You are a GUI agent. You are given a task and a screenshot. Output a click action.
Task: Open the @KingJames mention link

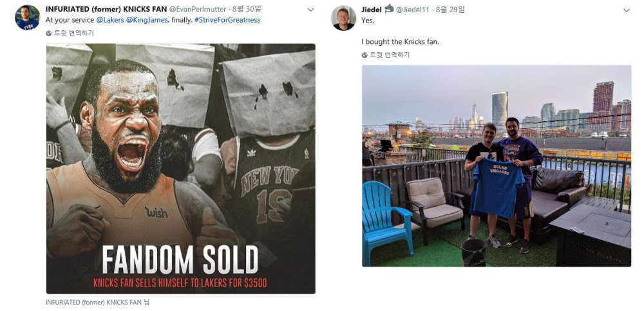click(x=147, y=20)
